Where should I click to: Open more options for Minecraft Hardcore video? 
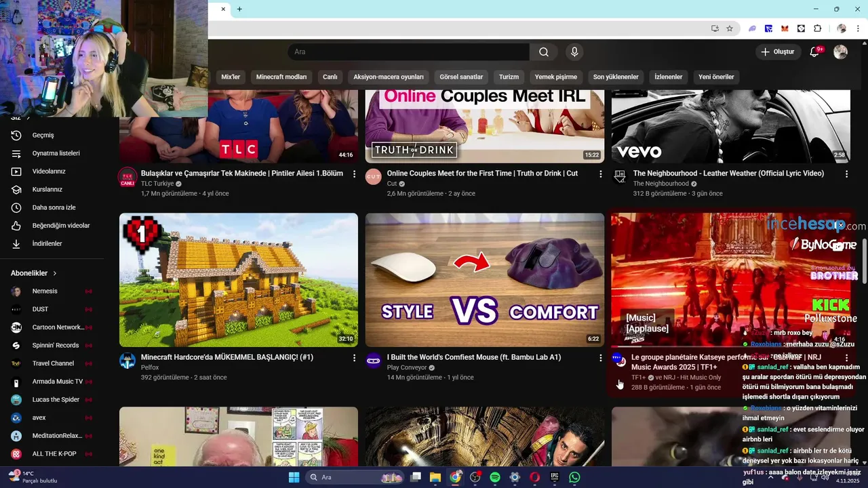[354, 357]
